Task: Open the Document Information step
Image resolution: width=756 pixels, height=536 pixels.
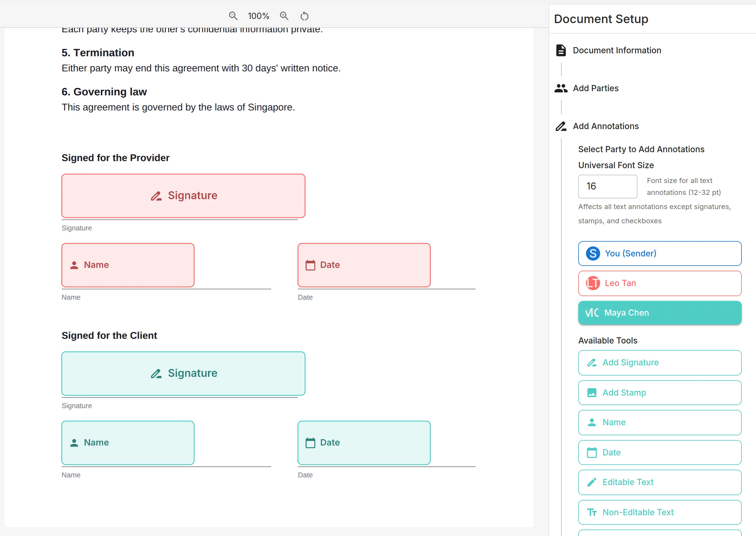Action: [x=617, y=50]
